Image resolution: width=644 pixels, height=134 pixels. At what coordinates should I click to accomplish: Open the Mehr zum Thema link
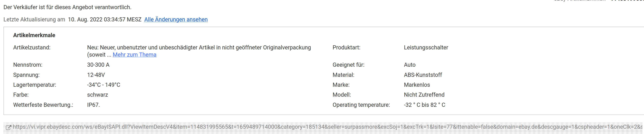coord(135,55)
